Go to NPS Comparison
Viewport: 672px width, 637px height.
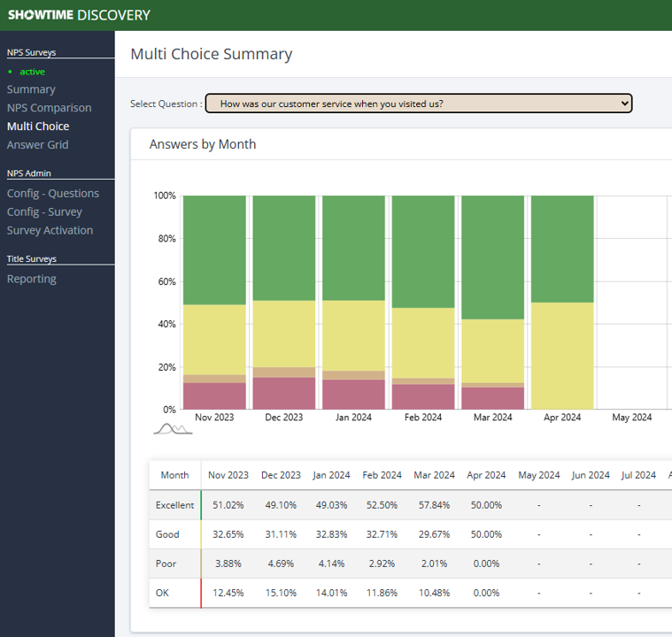pos(49,108)
